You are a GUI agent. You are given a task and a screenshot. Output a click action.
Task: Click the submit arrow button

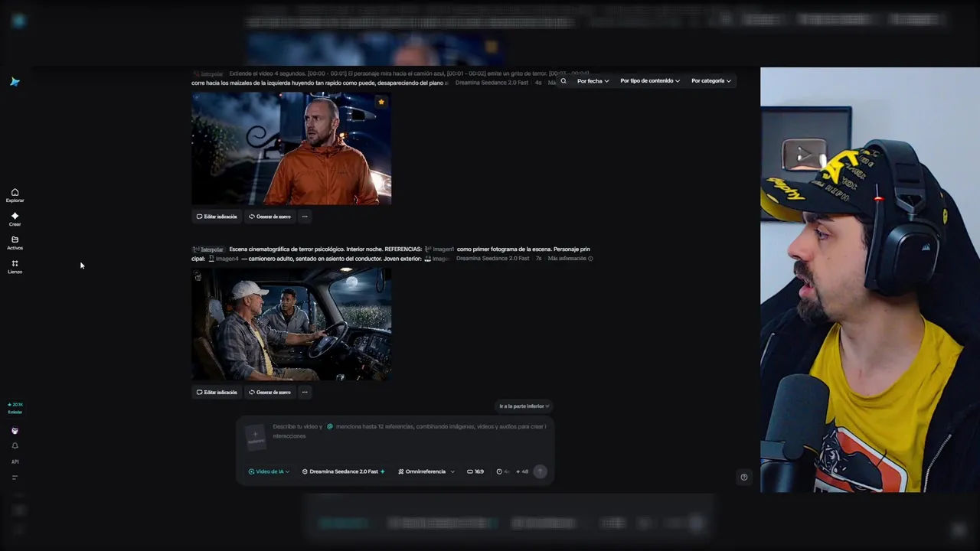pos(540,471)
